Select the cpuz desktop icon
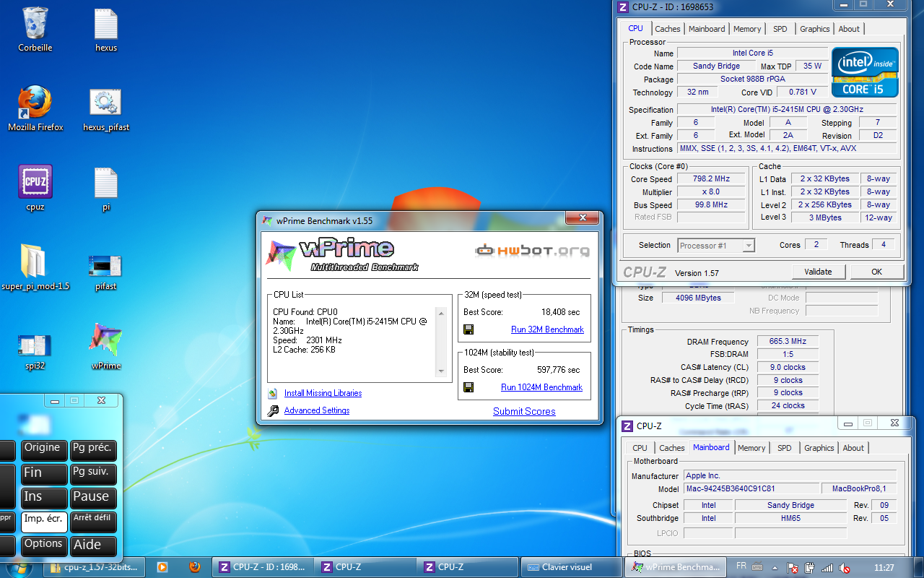The width and height of the screenshot is (924, 578). (35, 189)
